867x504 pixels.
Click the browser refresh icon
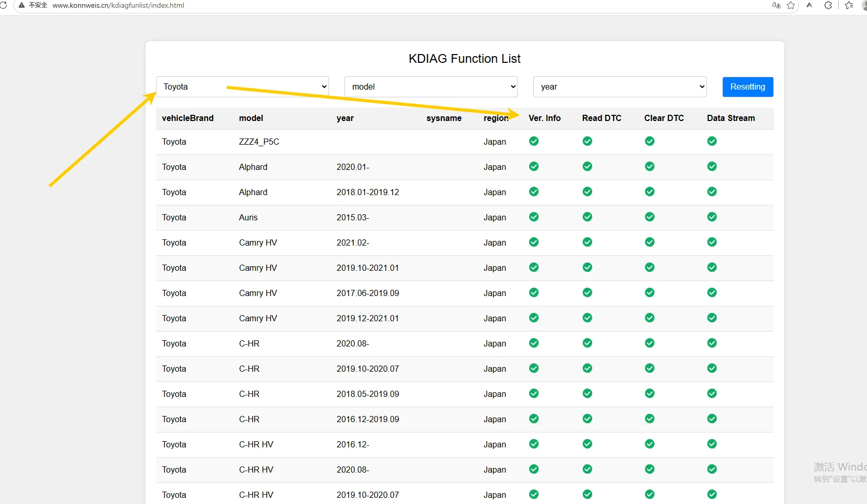tap(3, 5)
